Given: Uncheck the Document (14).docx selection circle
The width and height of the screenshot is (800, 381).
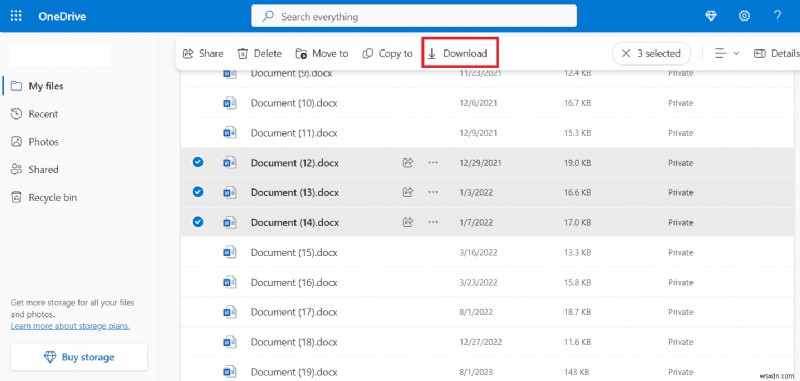Looking at the screenshot, I should tap(198, 222).
